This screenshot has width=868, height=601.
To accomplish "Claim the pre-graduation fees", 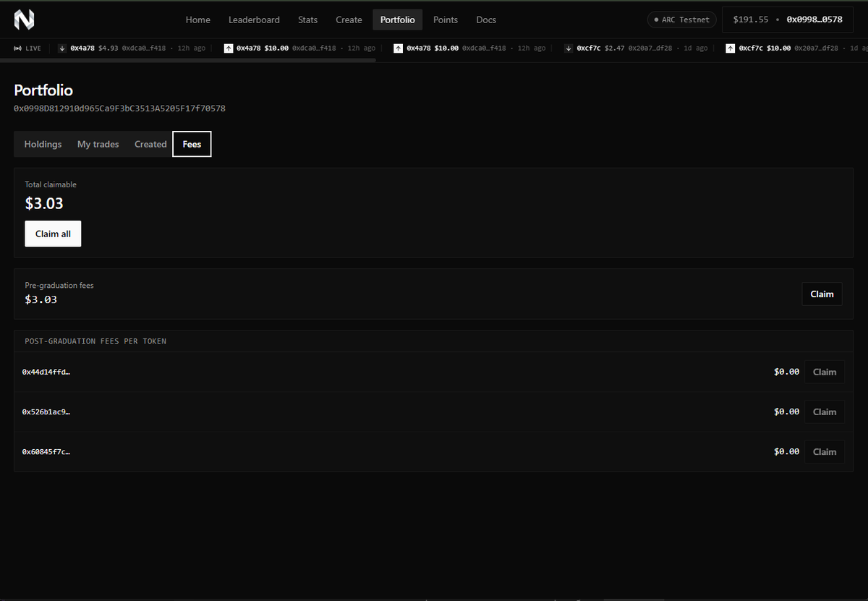I will [x=822, y=294].
